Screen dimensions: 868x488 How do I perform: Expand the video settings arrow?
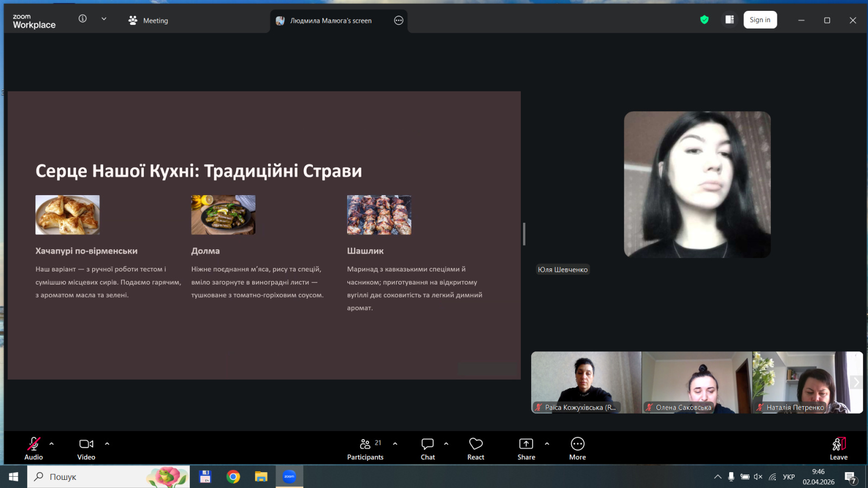[x=107, y=444]
